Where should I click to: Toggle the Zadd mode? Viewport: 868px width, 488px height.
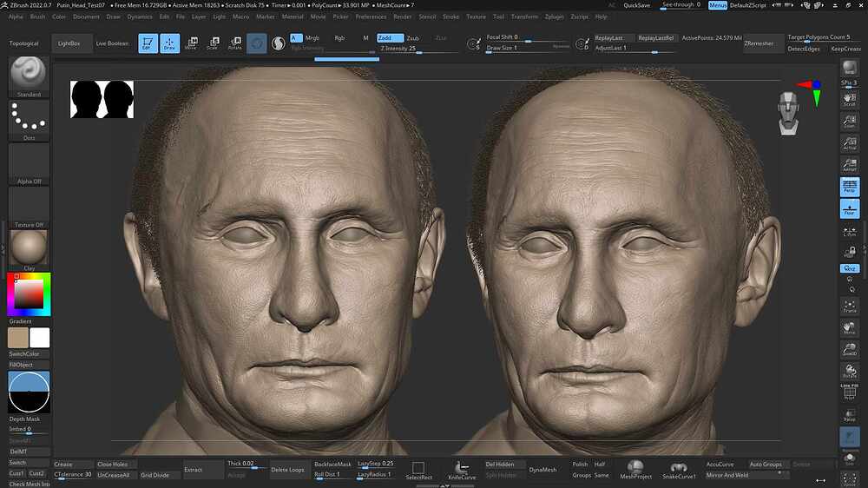point(391,37)
